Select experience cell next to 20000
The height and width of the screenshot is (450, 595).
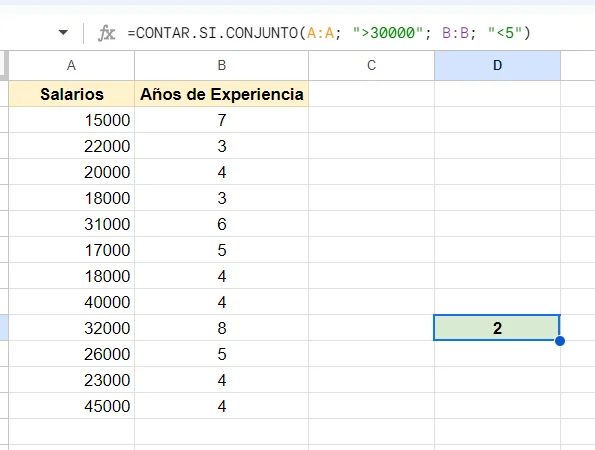tap(222, 172)
